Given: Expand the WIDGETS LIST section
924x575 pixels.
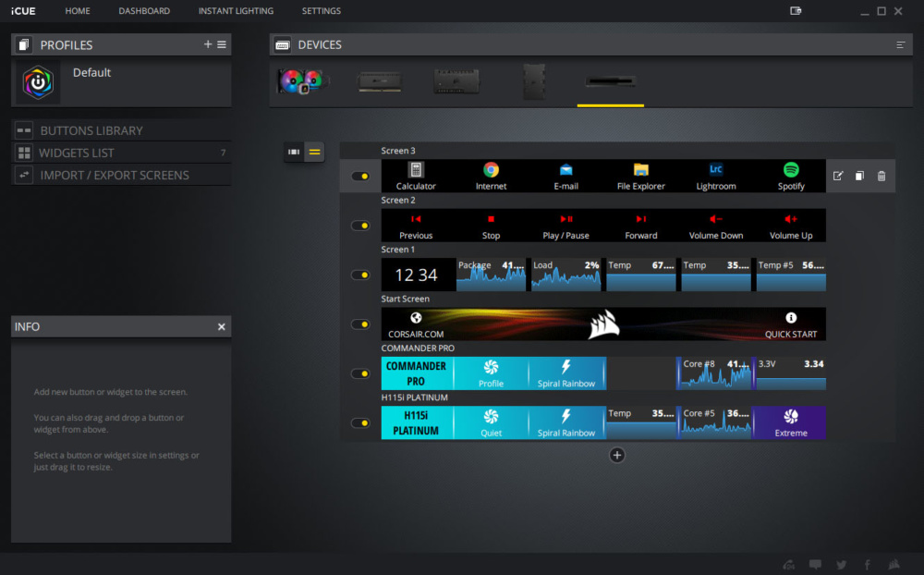Looking at the screenshot, I should 121,153.
